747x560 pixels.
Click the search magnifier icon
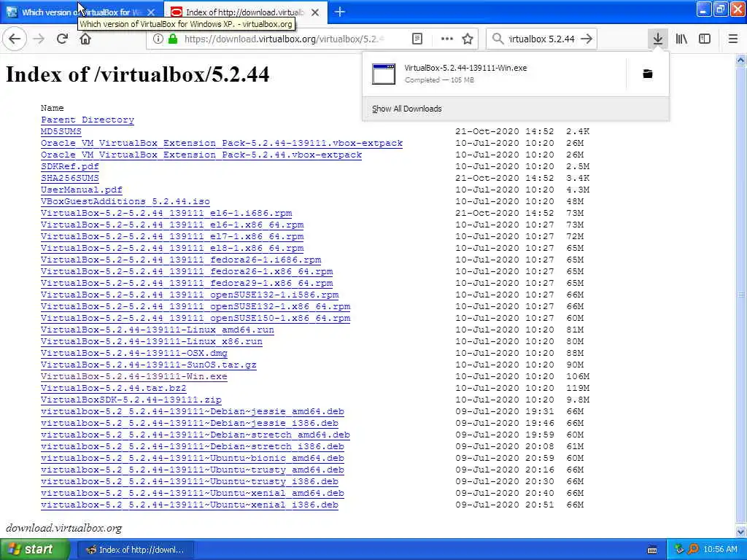tap(498, 39)
